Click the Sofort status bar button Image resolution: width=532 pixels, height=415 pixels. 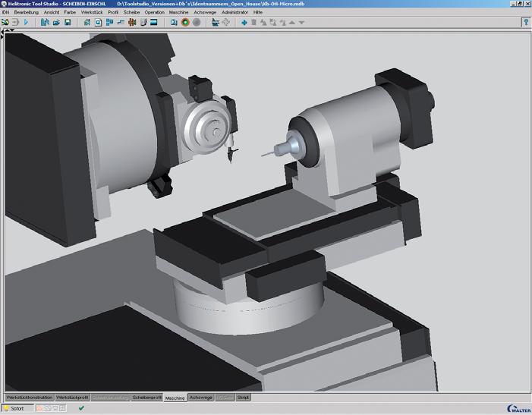(17, 409)
